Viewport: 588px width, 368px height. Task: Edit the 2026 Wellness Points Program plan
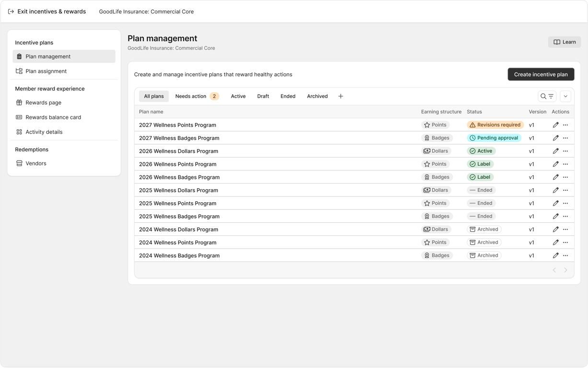(555, 164)
